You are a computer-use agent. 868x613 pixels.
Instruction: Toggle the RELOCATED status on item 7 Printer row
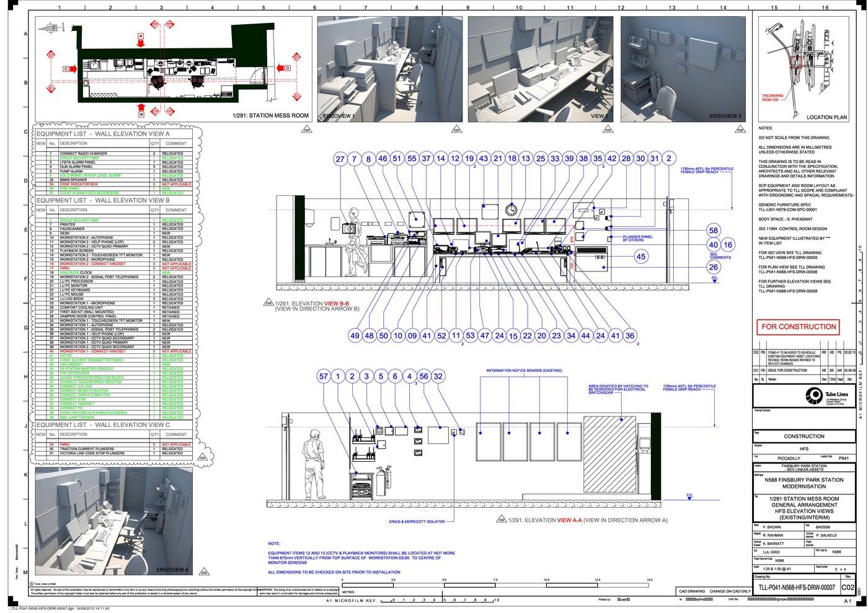click(x=172, y=224)
